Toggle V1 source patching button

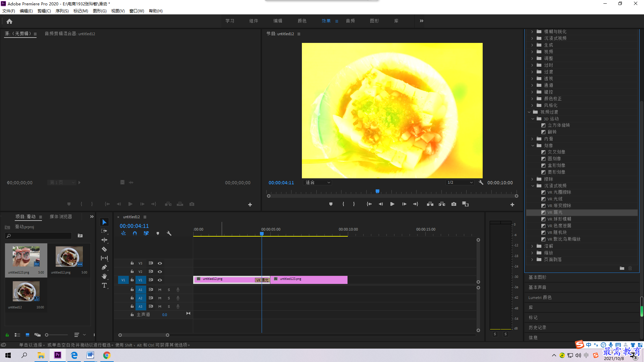click(x=123, y=280)
